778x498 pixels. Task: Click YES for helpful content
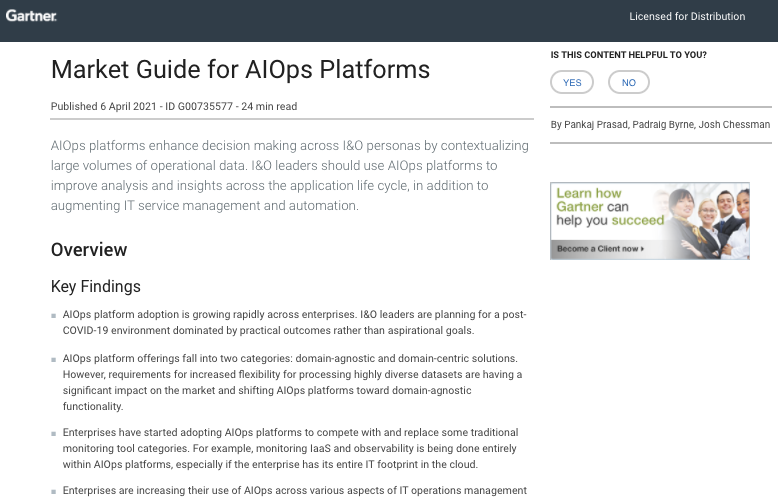click(x=572, y=82)
